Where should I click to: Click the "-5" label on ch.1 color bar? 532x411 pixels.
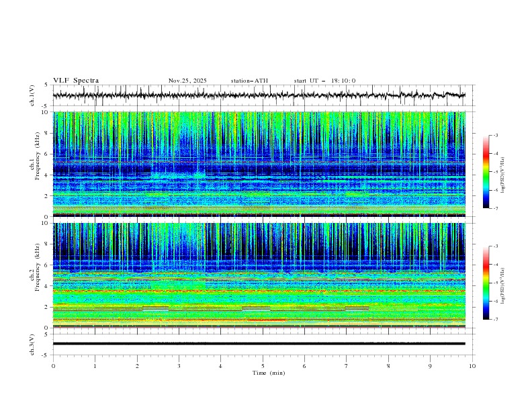tap(496, 172)
